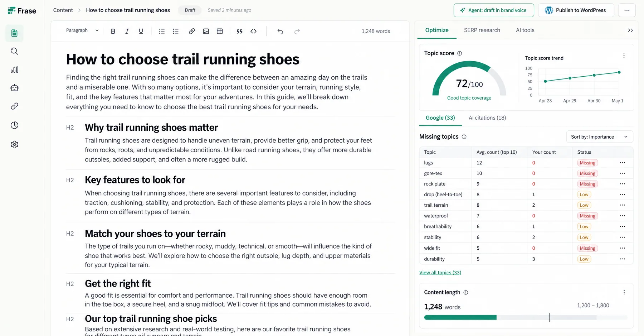
Task: Open row options for lugs topic
Action: (623, 163)
